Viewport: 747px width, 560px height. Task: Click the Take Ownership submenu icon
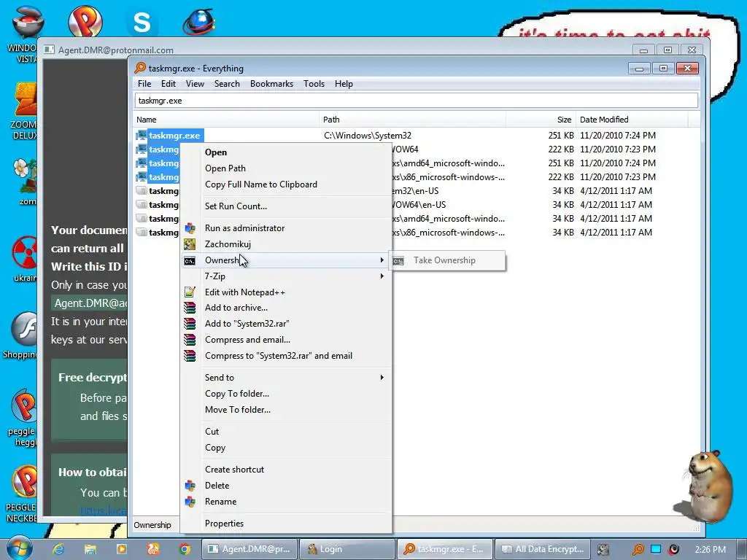coord(398,260)
